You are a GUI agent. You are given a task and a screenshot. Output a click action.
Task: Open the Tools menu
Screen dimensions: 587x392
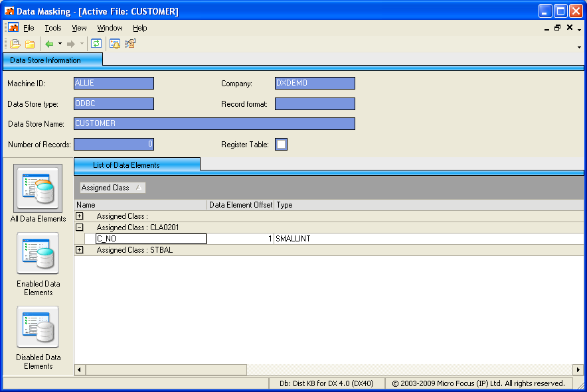tap(53, 28)
